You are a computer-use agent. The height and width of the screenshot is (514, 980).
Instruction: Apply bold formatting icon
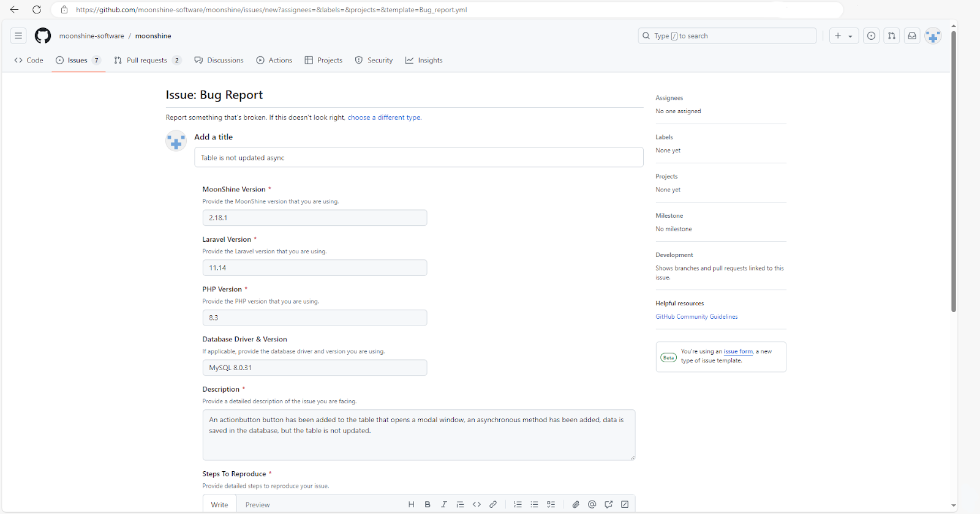click(x=428, y=504)
